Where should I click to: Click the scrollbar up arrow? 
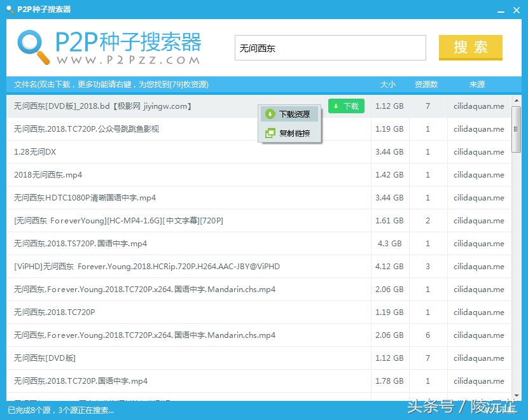pos(516,101)
